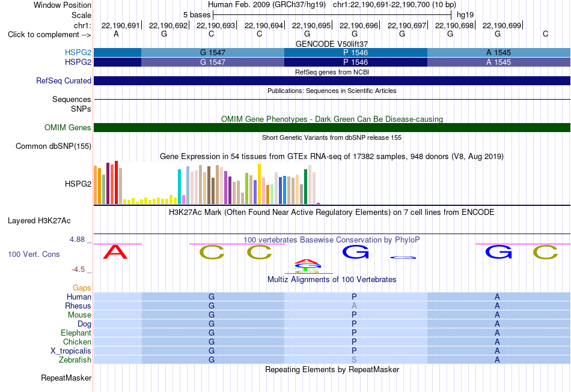Click the GTEx HSPG2 expression label

(x=78, y=184)
